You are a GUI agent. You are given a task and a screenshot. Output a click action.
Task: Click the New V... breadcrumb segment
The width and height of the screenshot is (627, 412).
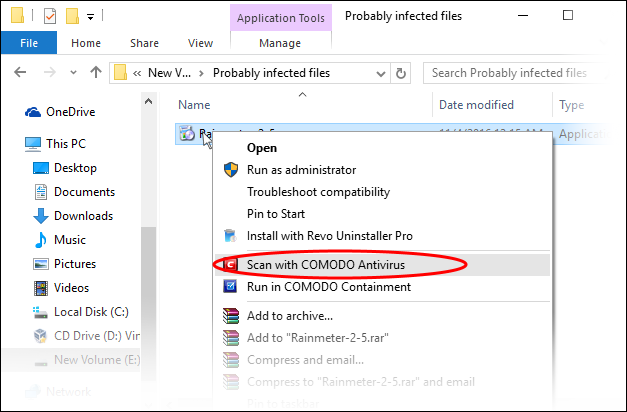tap(169, 73)
